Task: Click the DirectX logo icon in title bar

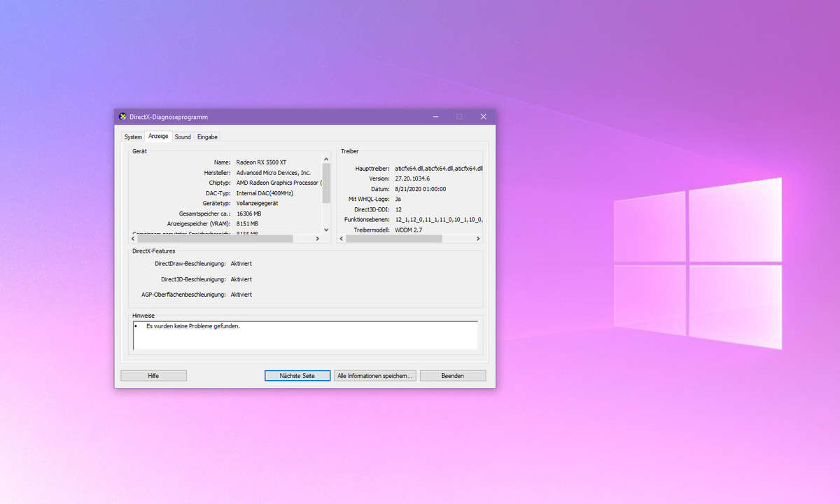Action: pyautogui.click(x=123, y=117)
